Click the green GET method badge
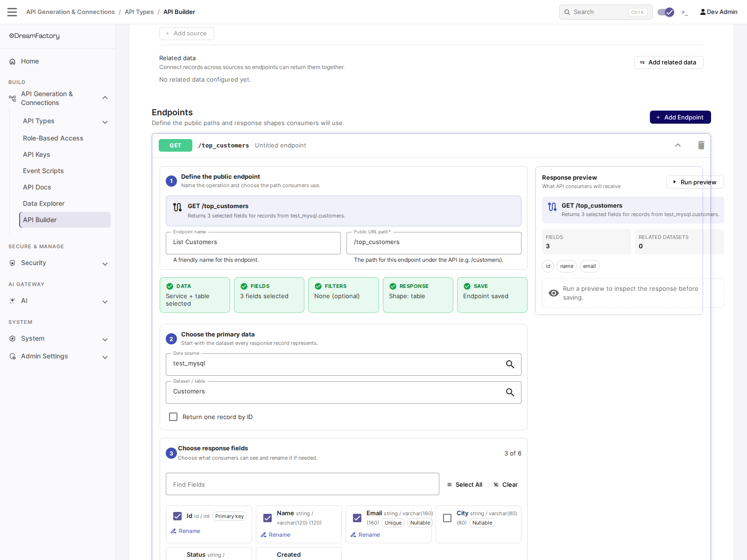The height and width of the screenshot is (560, 747). [x=176, y=146]
